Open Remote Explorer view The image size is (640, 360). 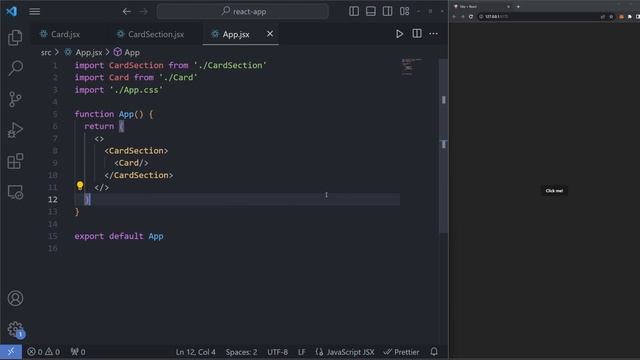[x=15, y=192]
